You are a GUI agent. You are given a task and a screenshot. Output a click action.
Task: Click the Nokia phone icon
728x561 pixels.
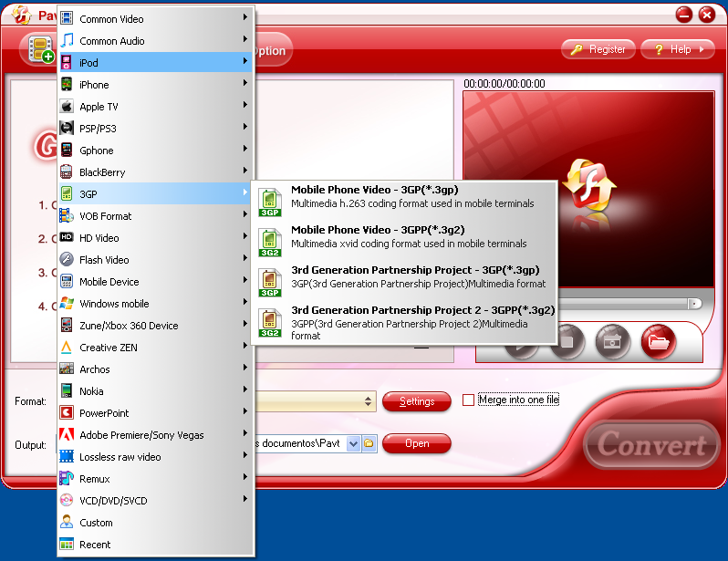click(x=67, y=390)
